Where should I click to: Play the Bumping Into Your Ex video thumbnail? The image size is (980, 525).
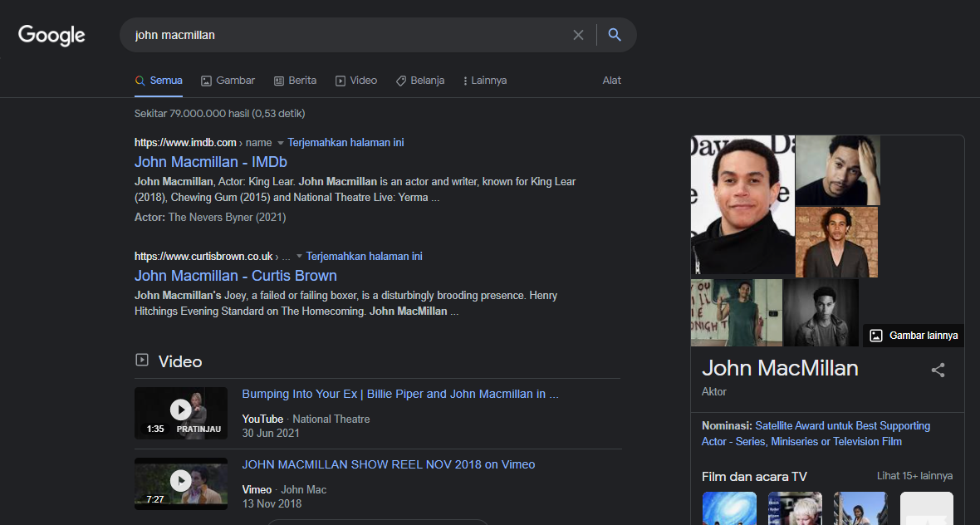pyautogui.click(x=180, y=413)
